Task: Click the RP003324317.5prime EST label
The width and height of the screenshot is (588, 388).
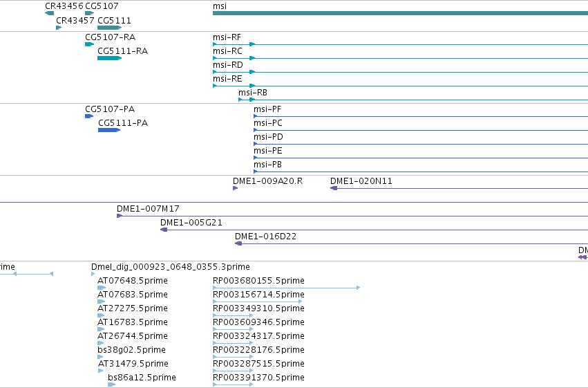Action: [x=258, y=336]
